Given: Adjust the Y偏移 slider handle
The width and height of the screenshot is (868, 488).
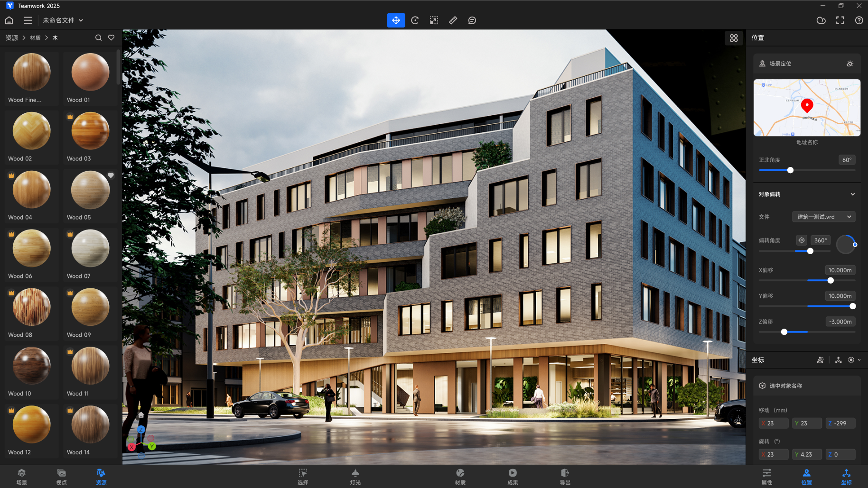Looking at the screenshot, I should click(852, 306).
